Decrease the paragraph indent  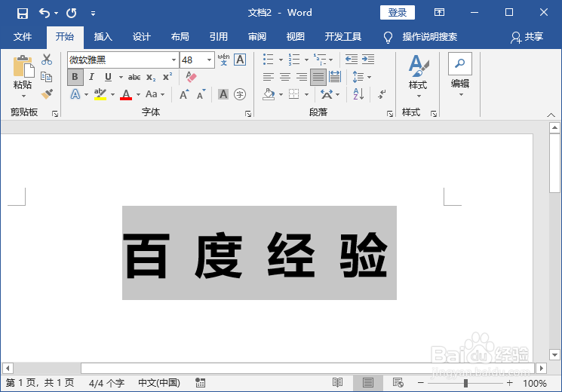352,60
